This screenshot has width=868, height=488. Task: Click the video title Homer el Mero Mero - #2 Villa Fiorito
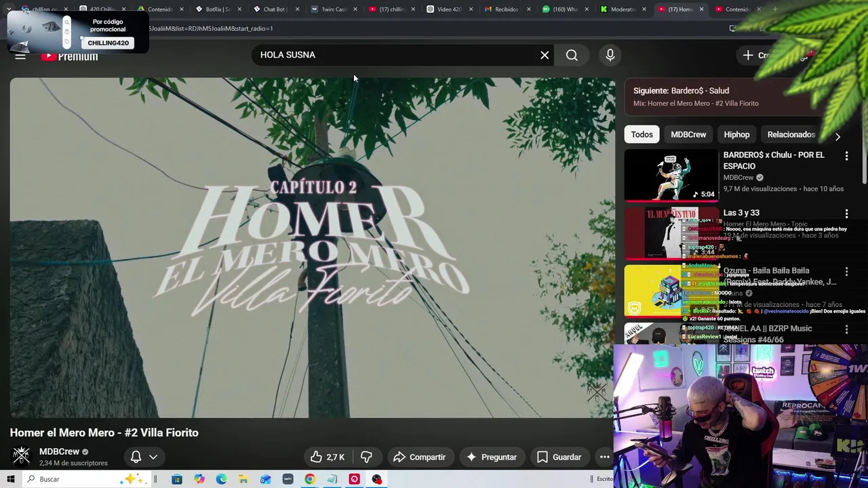(104, 432)
